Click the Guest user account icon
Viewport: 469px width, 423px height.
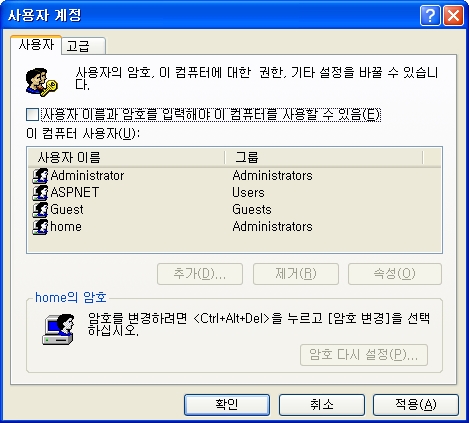click(40, 210)
